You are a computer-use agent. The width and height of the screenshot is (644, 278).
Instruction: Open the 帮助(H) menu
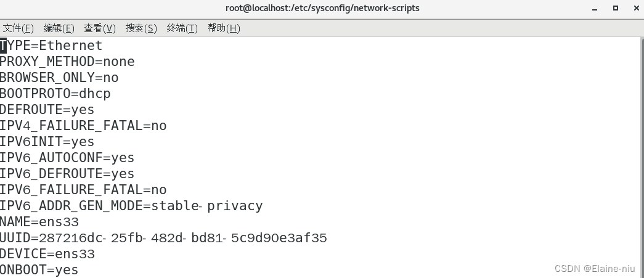[224, 28]
